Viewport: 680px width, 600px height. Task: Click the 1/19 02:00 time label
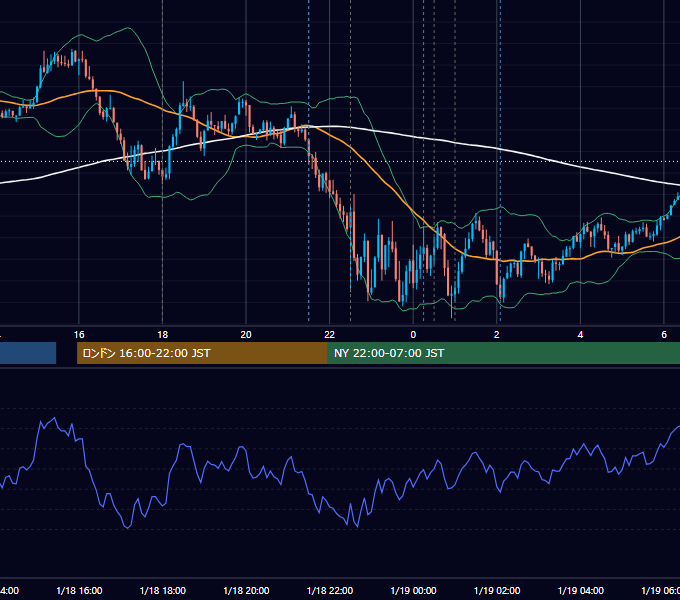(x=497, y=590)
